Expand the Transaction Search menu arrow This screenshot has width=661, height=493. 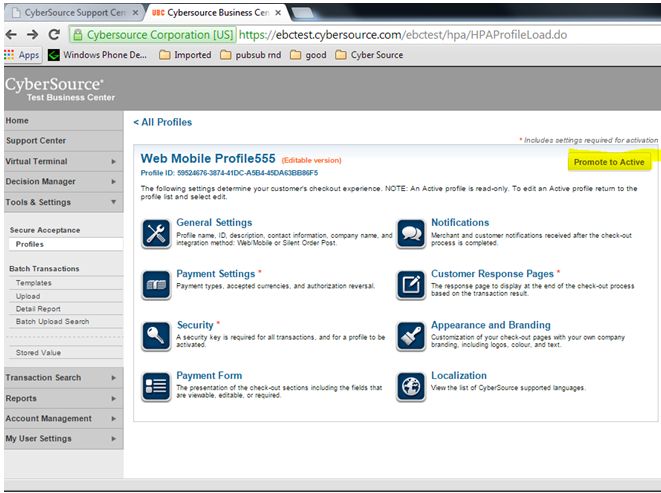[x=113, y=378]
